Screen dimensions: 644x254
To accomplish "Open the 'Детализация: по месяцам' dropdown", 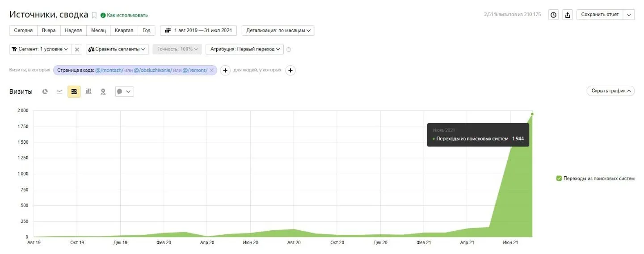I will [278, 30].
